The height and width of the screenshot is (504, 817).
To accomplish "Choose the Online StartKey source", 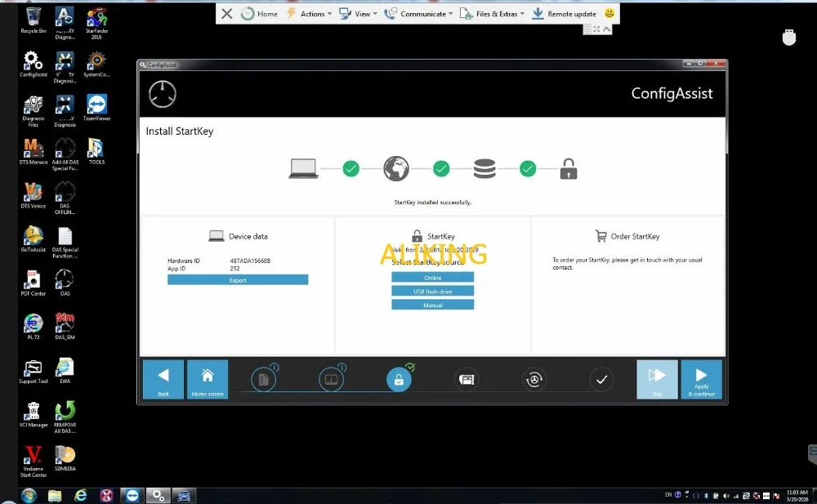I will 432,277.
